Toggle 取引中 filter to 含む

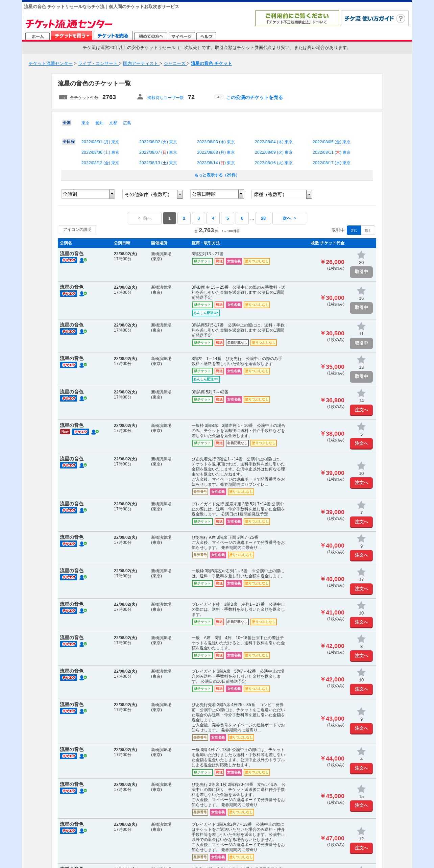pos(354,230)
